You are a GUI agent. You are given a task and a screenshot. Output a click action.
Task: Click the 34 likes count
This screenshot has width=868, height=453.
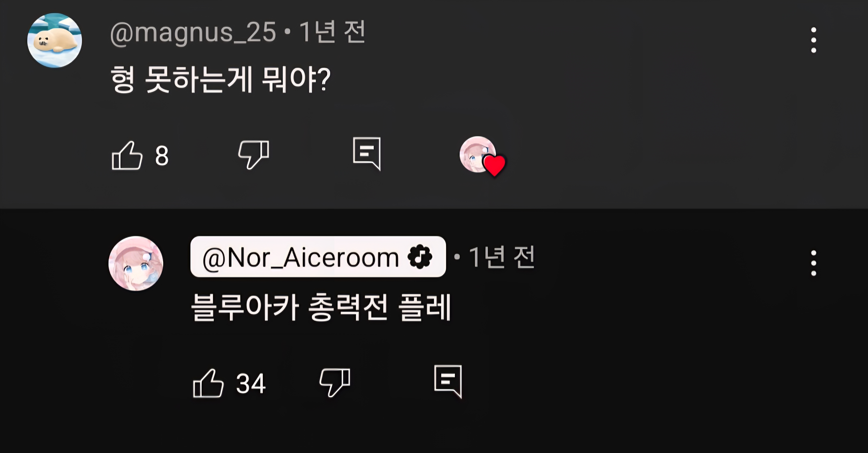coord(251,384)
